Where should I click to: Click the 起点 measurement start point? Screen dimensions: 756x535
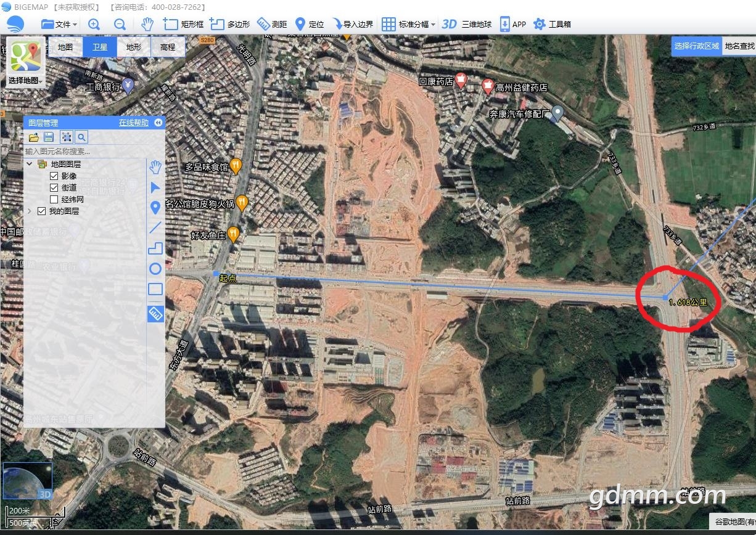click(x=215, y=273)
